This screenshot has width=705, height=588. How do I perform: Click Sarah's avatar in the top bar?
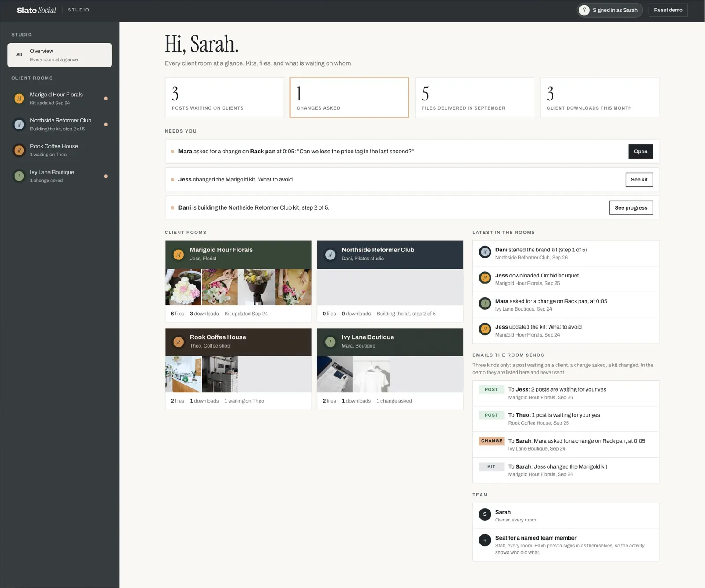pyautogui.click(x=584, y=10)
